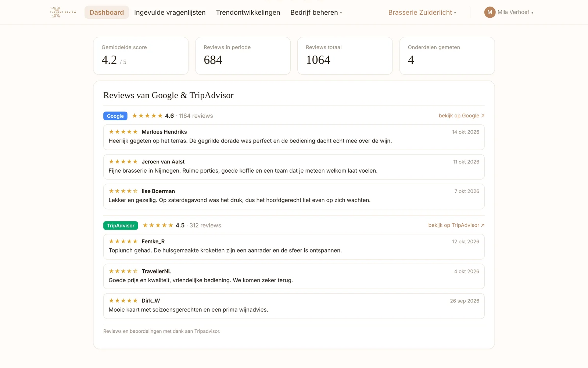Follow the bekijk op TripAdvisor link
588x368 pixels.
[456, 225]
